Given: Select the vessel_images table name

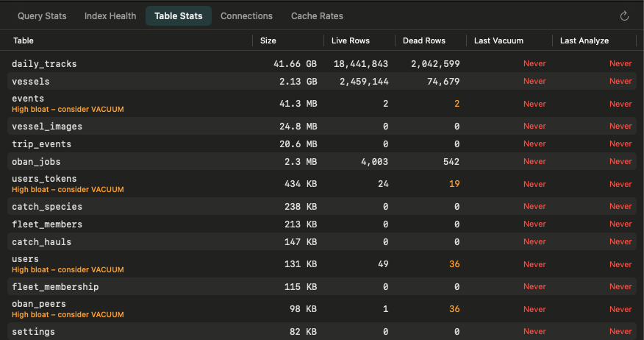Looking at the screenshot, I should click(47, 127).
